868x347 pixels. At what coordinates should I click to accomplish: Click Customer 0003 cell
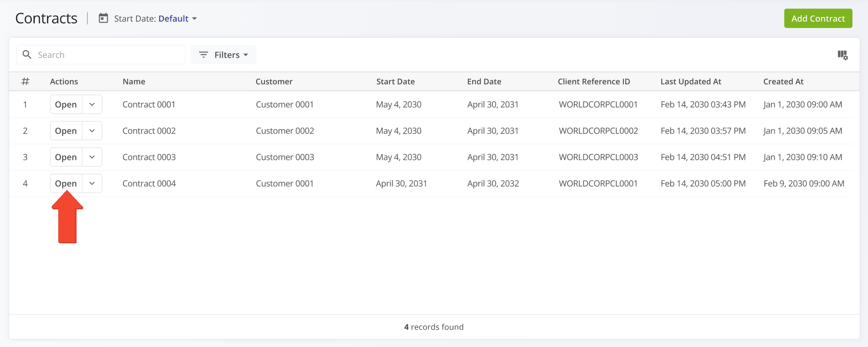tap(285, 157)
